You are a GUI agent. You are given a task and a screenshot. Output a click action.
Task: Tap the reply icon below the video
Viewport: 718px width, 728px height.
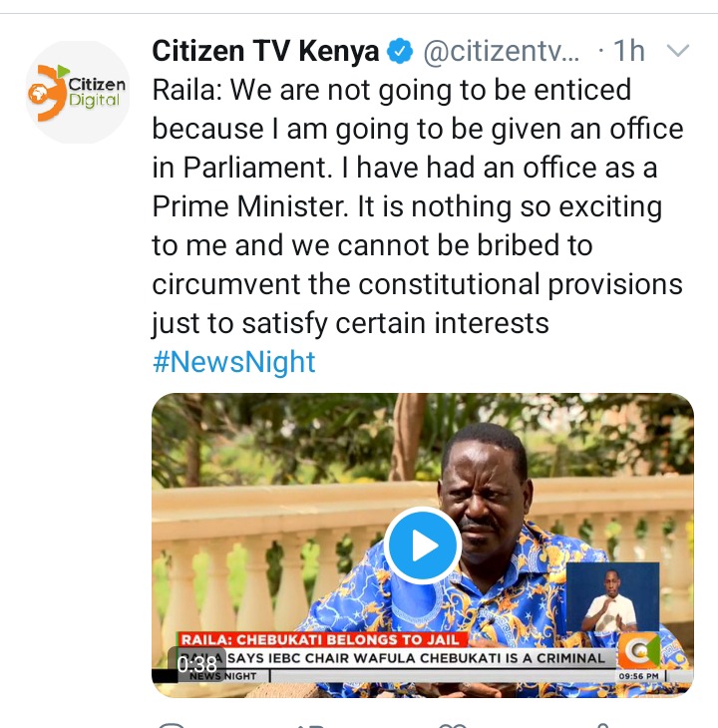[171, 725]
